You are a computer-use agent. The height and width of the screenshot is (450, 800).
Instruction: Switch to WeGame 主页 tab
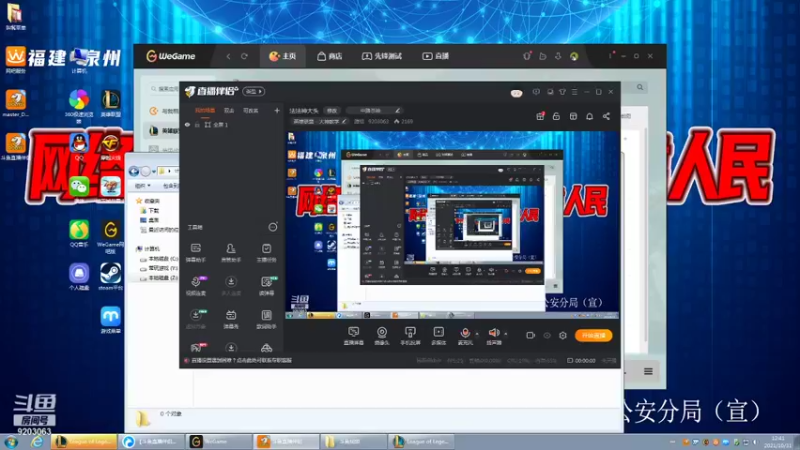[x=283, y=56]
